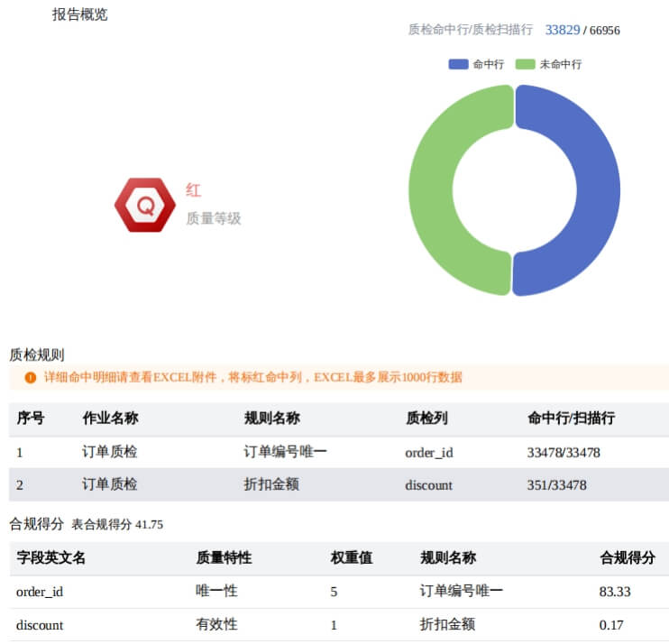Select the 折扣金额 rule in row 2

pos(271,484)
